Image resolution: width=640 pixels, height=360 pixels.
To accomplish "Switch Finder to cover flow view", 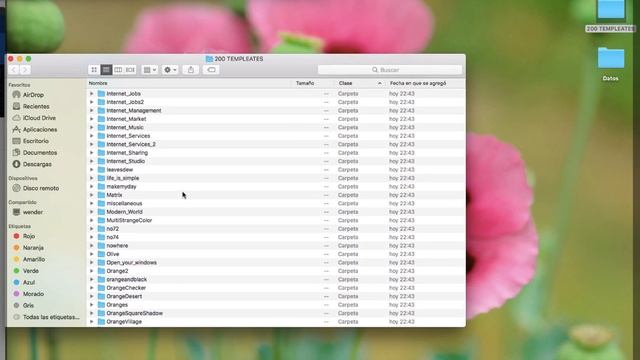I will tap(130, 70).
